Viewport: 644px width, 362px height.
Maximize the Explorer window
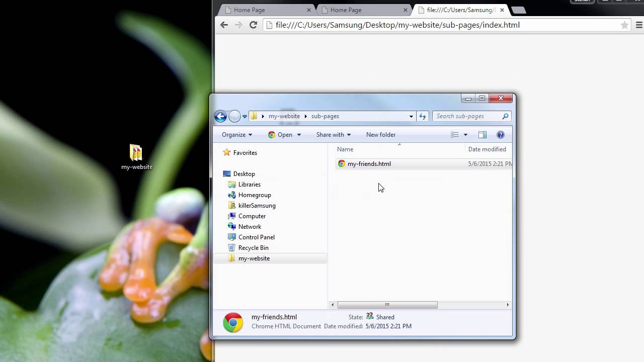pyautogui.click(x=482, y=99)
